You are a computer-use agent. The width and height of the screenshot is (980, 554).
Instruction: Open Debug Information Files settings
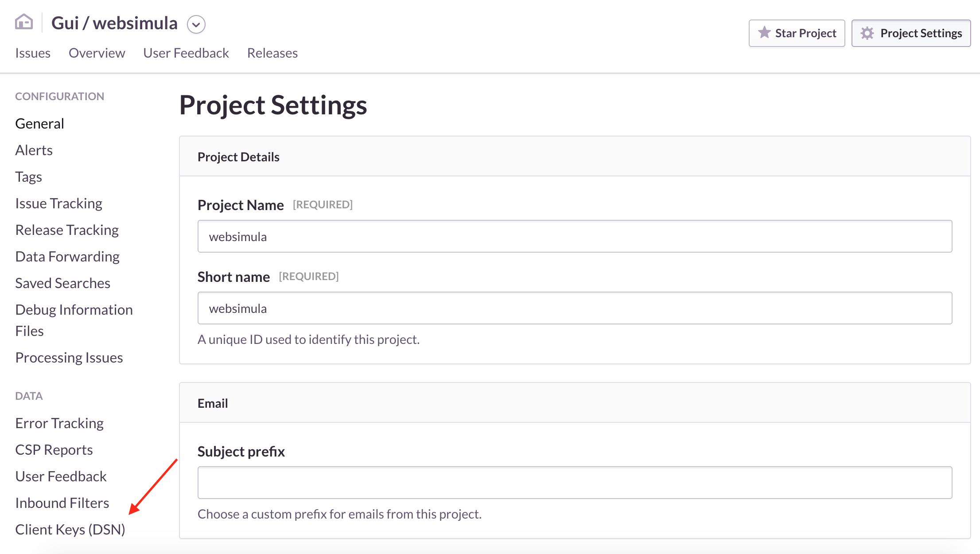(x=74, y=320)
